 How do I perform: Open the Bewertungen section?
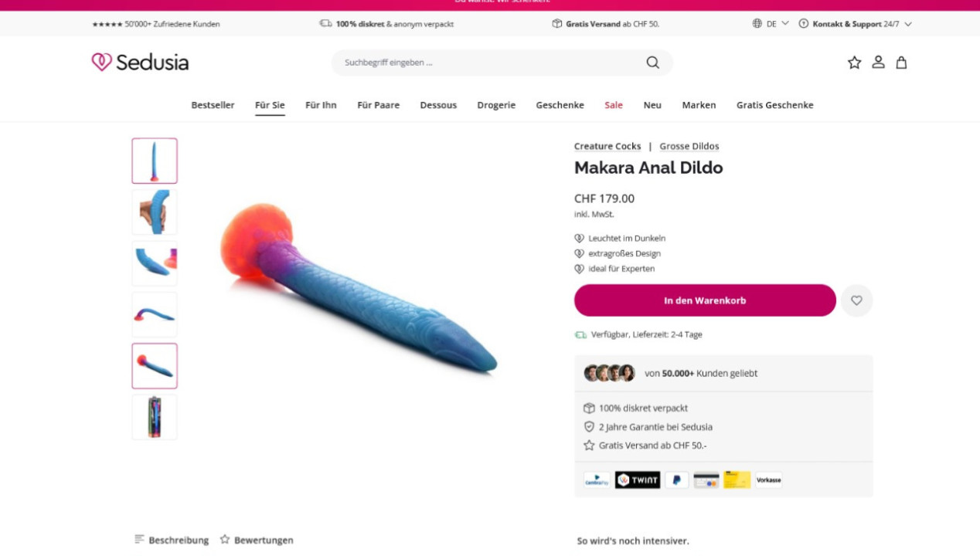pyautogui.click(x=264, y=540)
